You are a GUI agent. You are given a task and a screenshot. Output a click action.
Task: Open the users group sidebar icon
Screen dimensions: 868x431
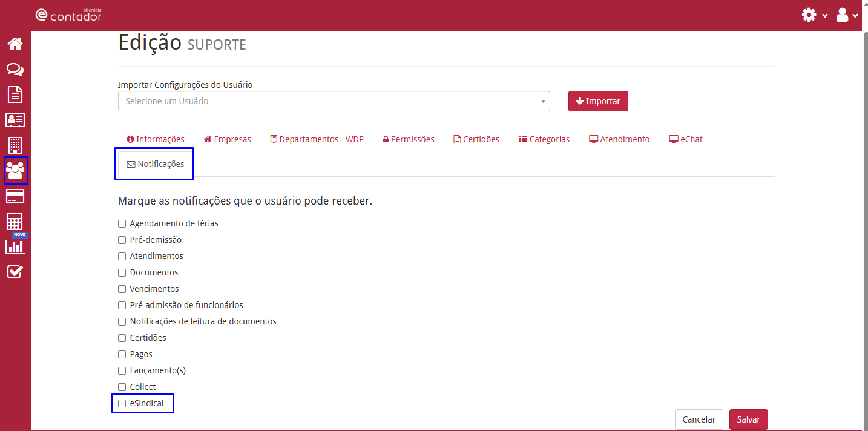coord(15,171)
